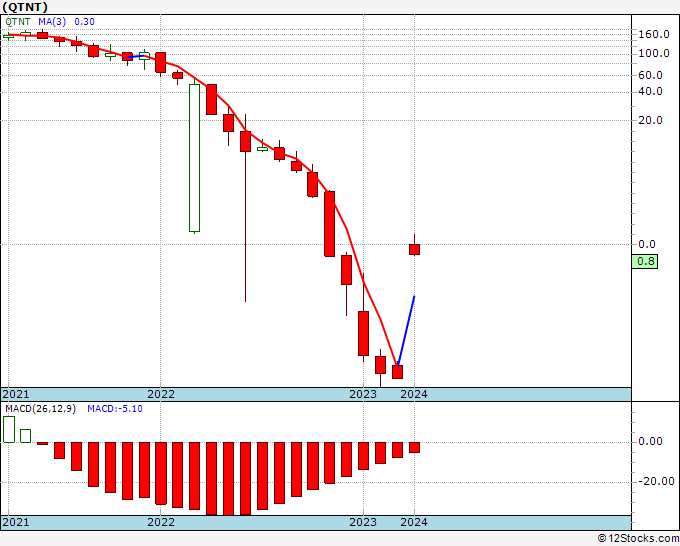Click the blue moving average line segment near 2024
The height and width of the screenshot is (546, 680).
tap(406, 331)
